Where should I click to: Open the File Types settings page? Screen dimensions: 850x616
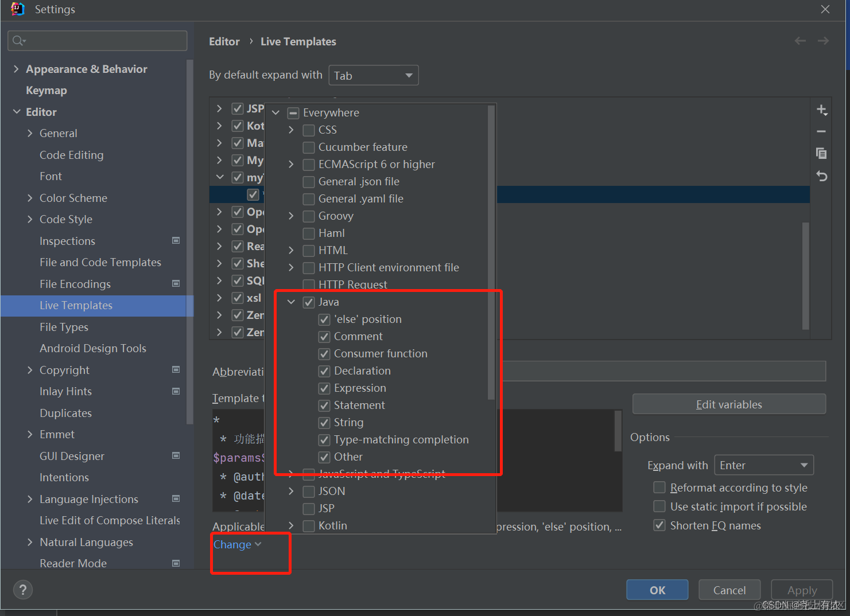pos(64,327)
